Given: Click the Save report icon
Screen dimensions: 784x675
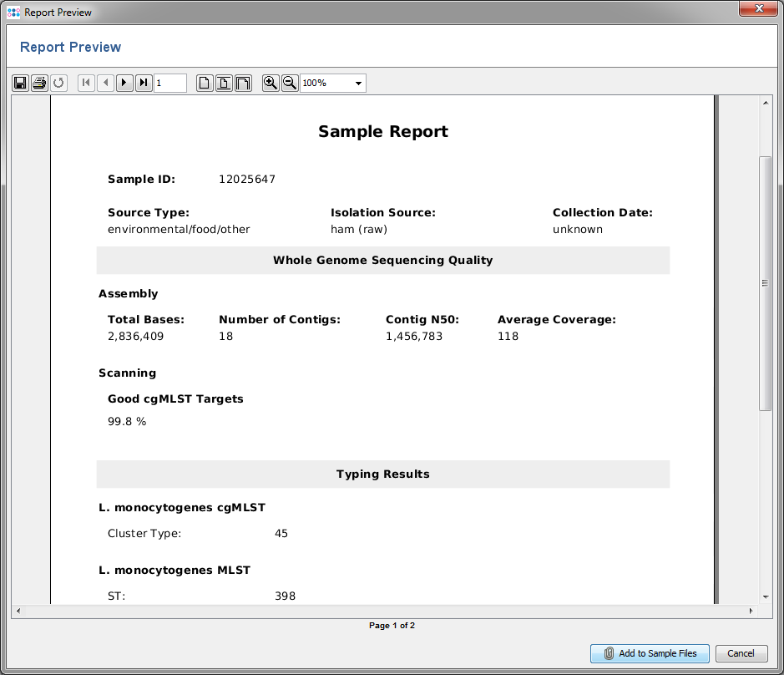Looking at the screenshot, I should (21, 83).
